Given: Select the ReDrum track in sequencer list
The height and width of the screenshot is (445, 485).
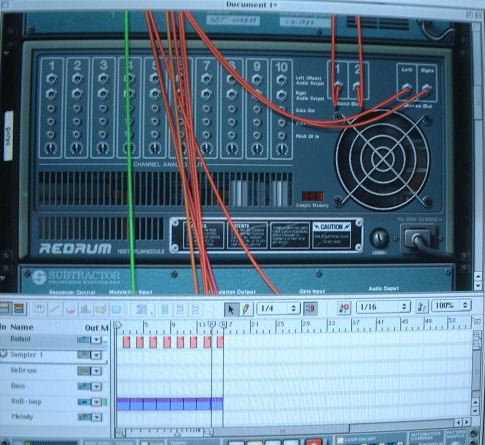Looking at the screenshot, I should [x=23, y=370].
